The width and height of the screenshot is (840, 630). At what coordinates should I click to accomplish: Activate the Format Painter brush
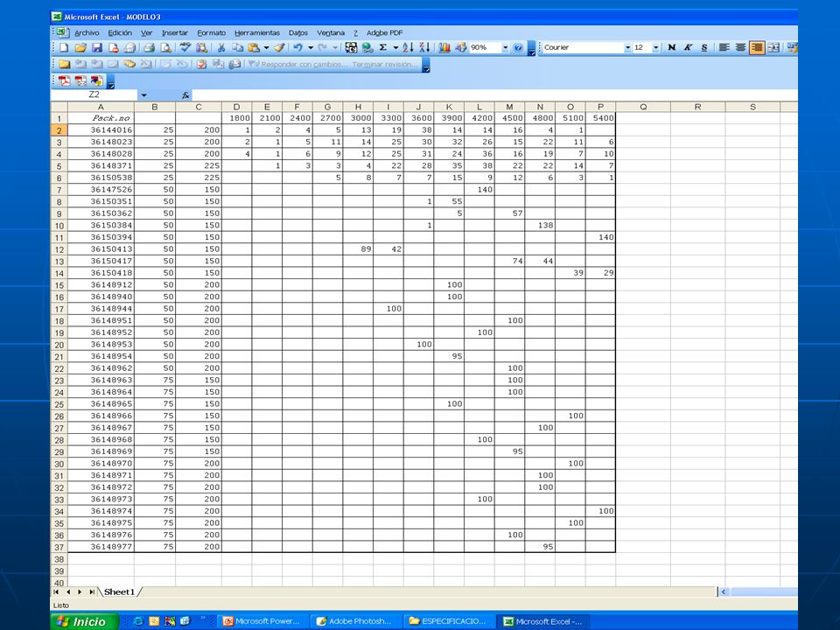(x=279, y=47)
